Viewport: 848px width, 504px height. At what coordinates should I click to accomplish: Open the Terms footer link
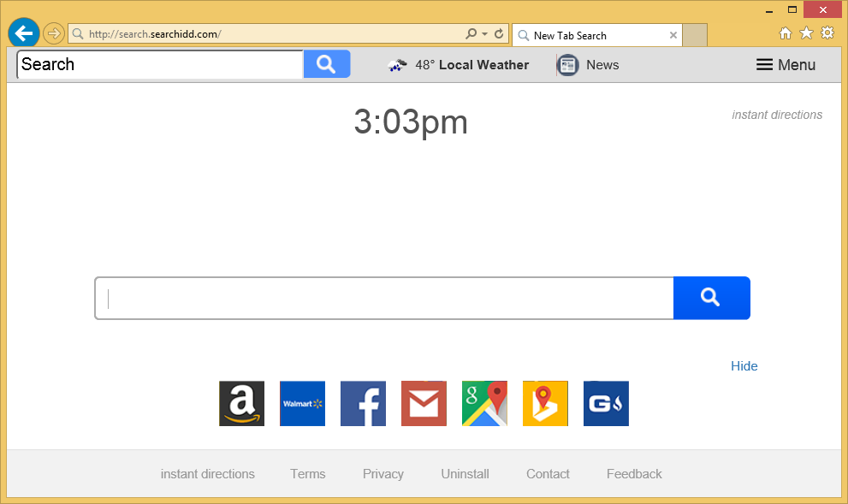click(308, 474)
